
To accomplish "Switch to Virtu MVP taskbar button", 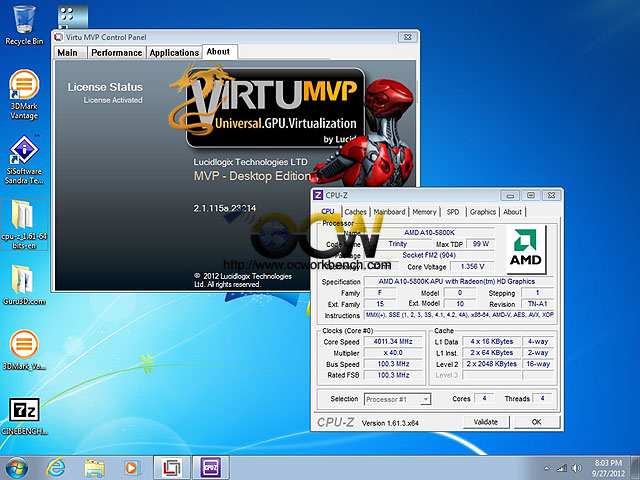I will tap(172, 468).
